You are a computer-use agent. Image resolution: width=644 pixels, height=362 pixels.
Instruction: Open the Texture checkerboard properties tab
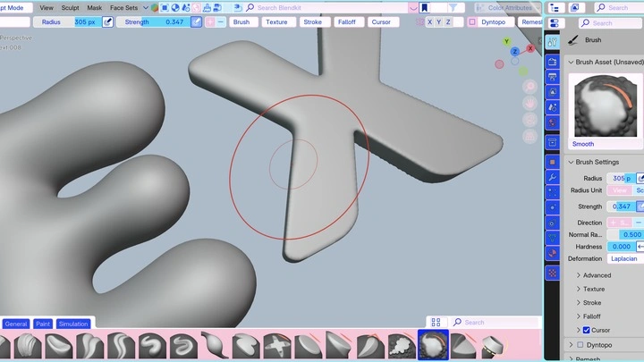553,273
